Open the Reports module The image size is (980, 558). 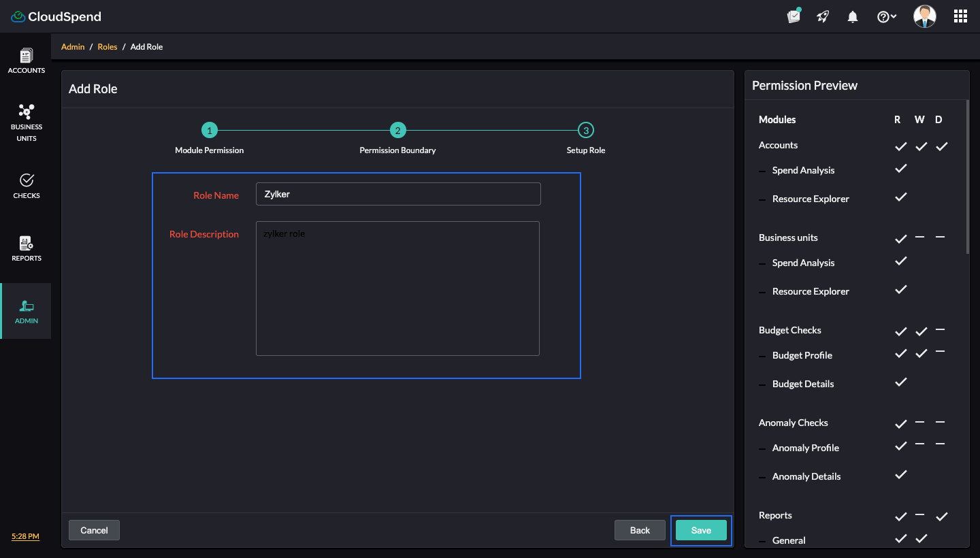(x=27, y=248)
